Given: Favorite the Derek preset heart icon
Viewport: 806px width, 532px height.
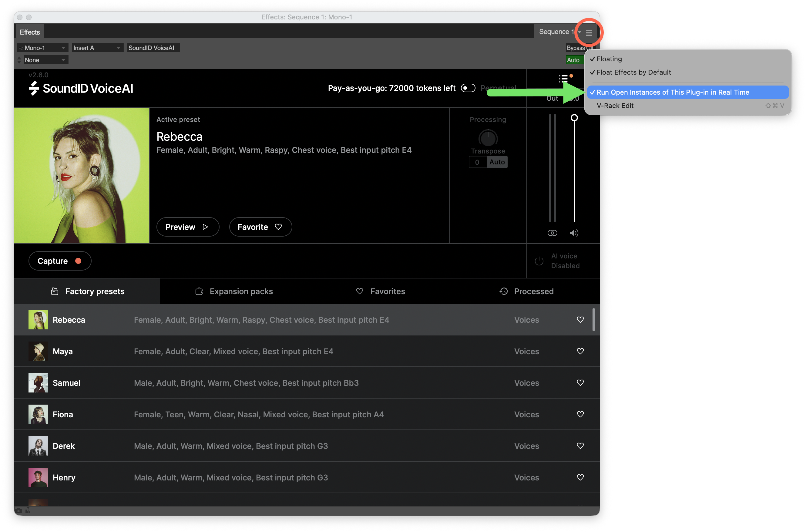Looking at the screenshot, I should tap(580, 446).
